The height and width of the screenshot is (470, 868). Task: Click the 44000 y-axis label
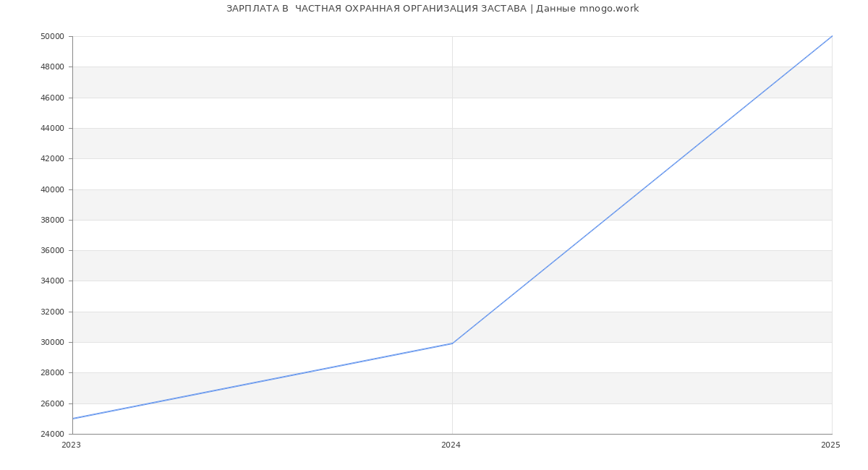tap(53, 128)
